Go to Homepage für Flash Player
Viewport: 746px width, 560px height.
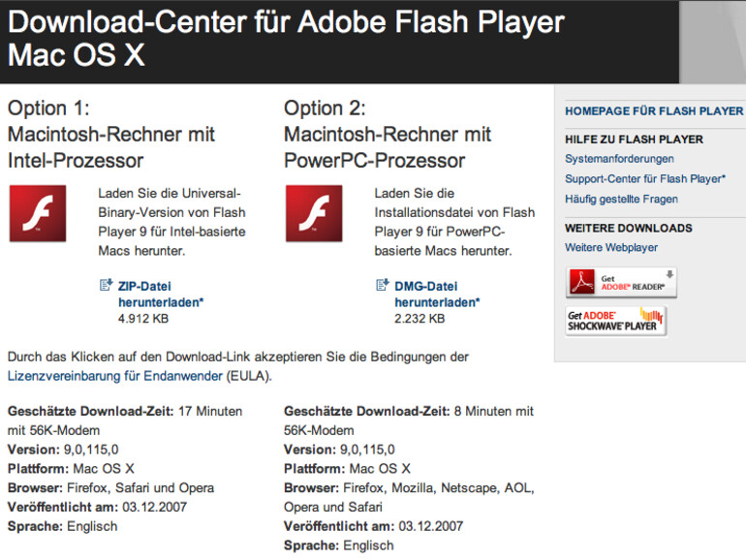(654, 111)
